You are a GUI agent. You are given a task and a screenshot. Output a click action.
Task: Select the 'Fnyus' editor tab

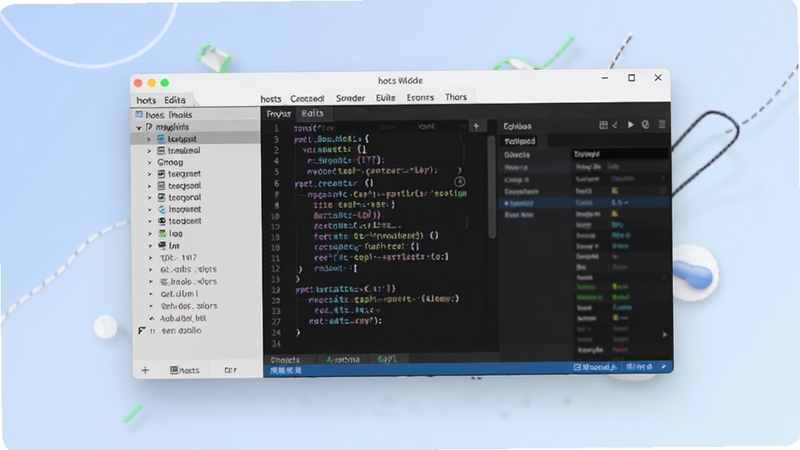pos(279,114)
